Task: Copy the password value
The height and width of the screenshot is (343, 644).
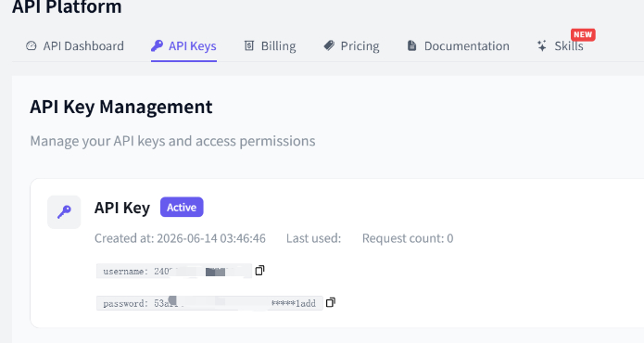Action: 331,303
